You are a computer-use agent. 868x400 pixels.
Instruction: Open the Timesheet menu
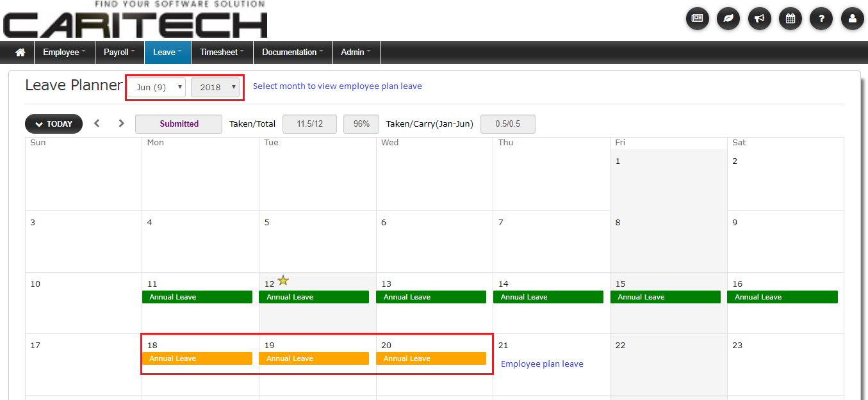[x=222, y=52]
